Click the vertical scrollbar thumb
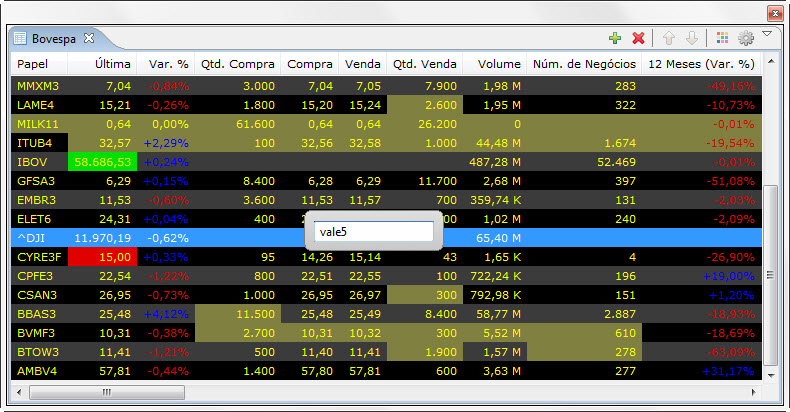Viewport: 790px width, 412px height. tap(771, 276)
